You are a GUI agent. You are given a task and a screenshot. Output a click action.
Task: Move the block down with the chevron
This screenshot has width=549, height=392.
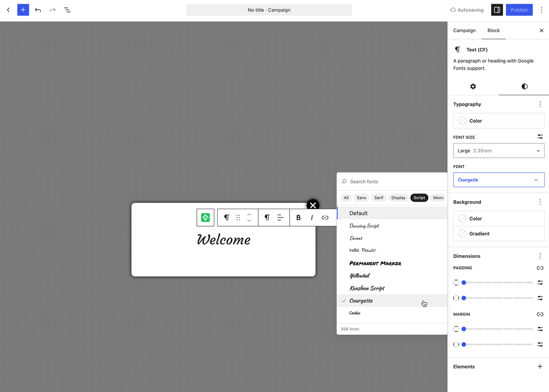pos(249,221)
